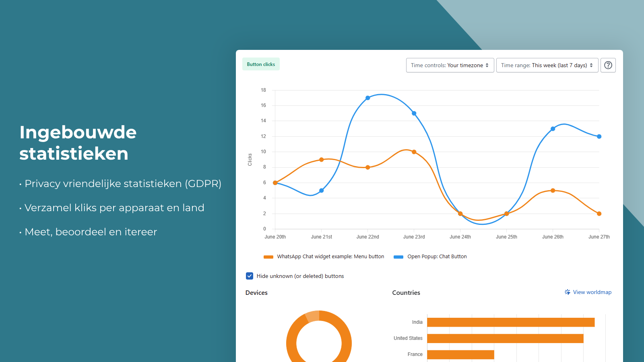This screenshot has width=644, height=362.
Task: Click the France bar in Countries chart
Action: (460, 354)
